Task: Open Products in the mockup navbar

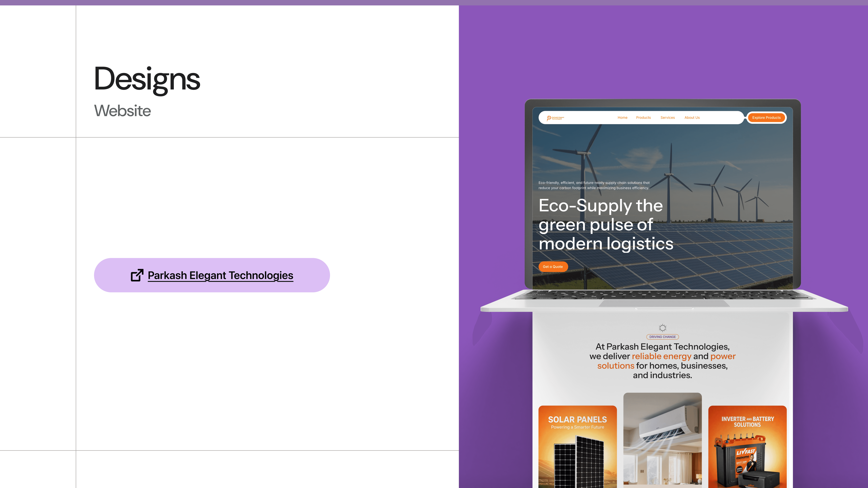Action: 643,117
